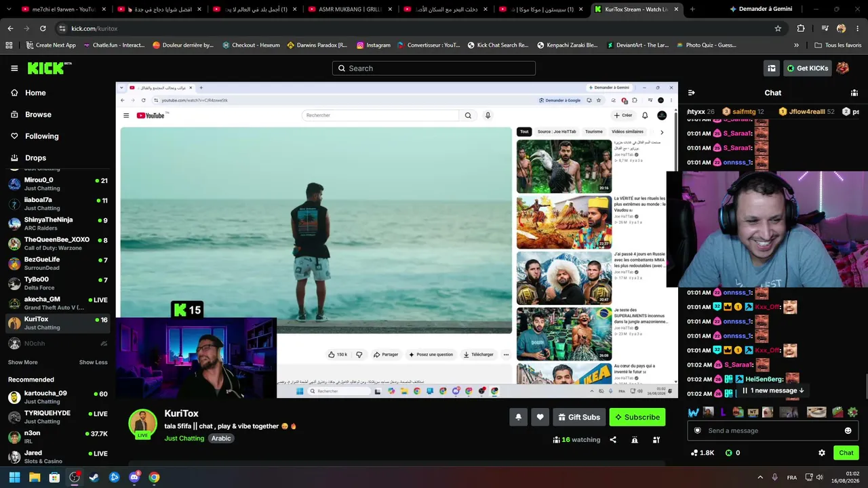The width and height of the screenshot is (868, 488).
Task: Expand bookmarks overflow chevron
Action: tap(796, 45)
